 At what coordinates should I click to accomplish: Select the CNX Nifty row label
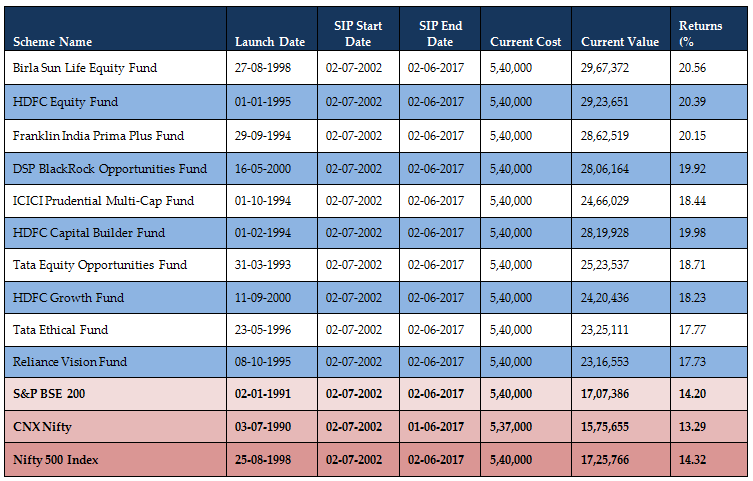click(42, 427)
